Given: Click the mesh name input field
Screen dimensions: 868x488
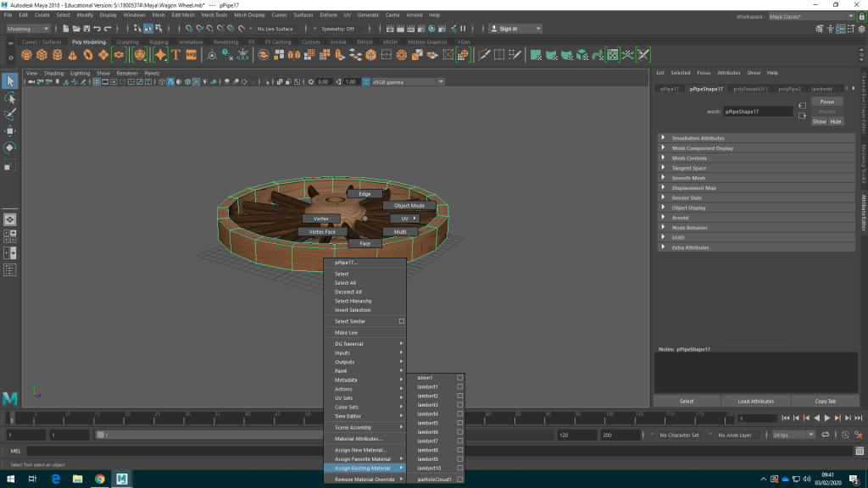Looking at the screenshot, I should [757, 111].
